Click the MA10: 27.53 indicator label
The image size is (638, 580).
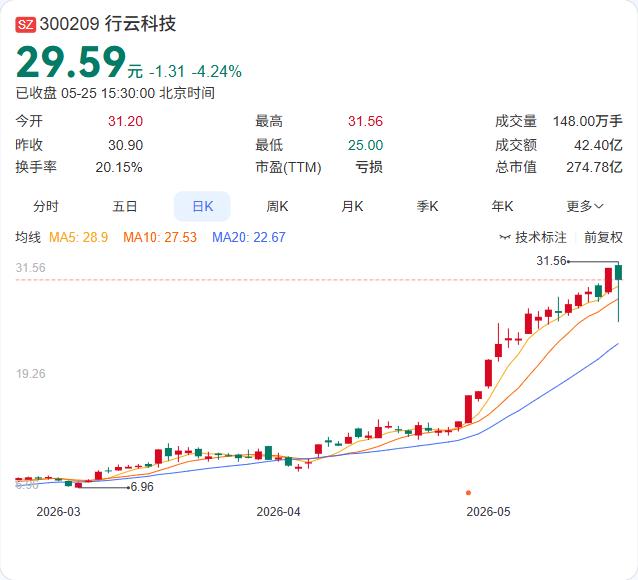160,237
